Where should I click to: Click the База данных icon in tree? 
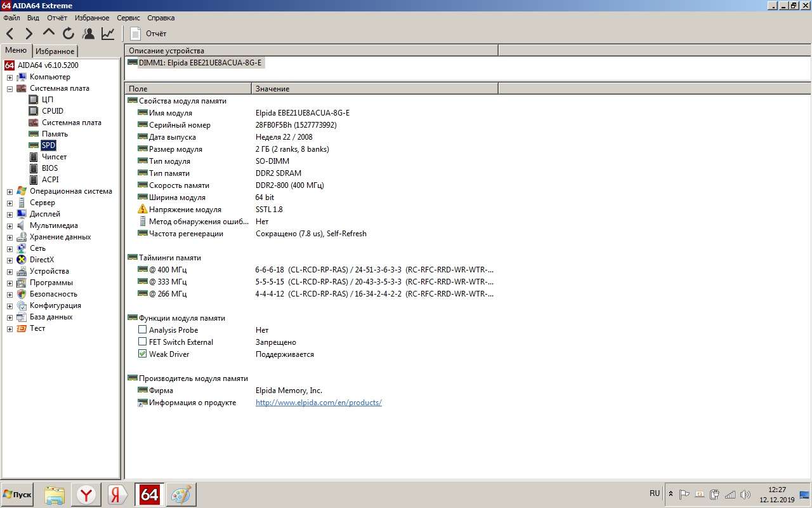pos(22,317)
